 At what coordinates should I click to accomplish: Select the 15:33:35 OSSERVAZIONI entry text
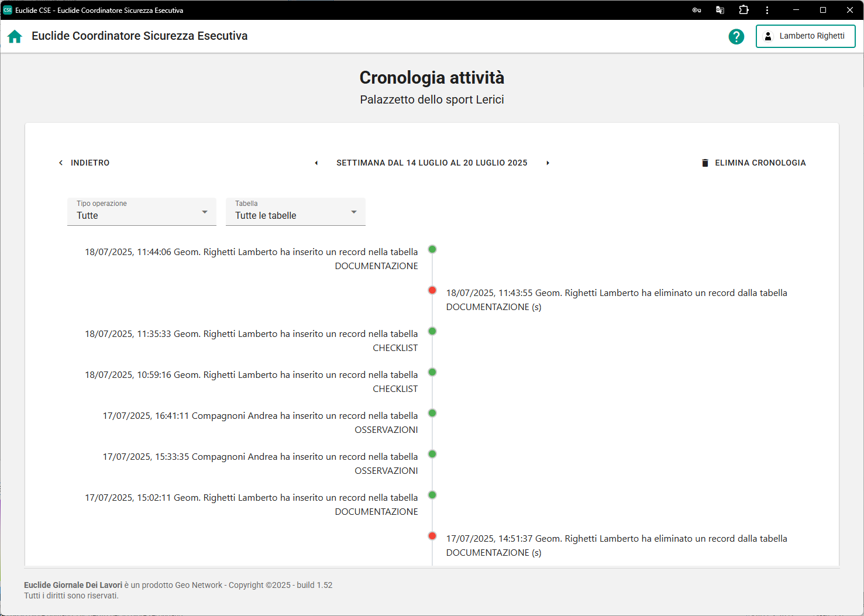point(260,463)
